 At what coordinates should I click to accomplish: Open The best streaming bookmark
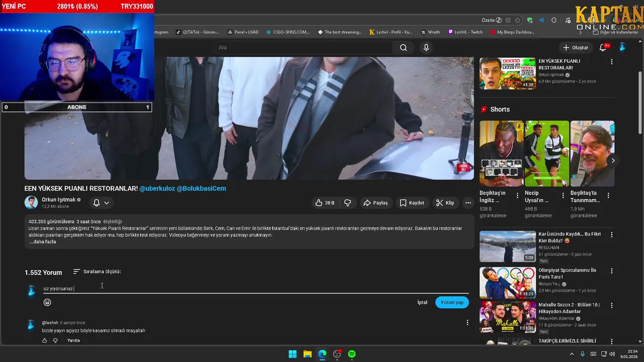point(340,32)
